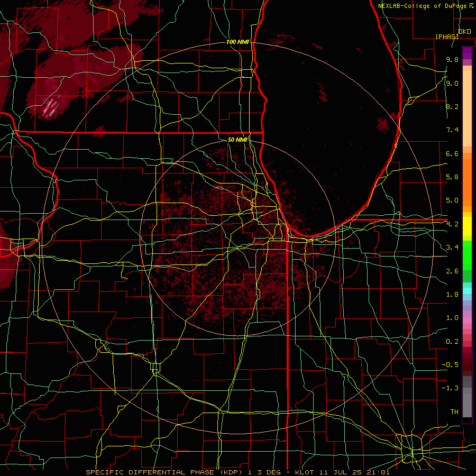
Task: Click the 7.4 legend value
Action: tap(452, 130)
